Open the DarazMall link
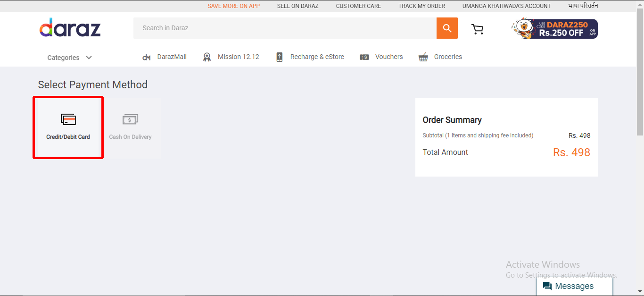This screenshot has width=644, height=296. [172, 57]
